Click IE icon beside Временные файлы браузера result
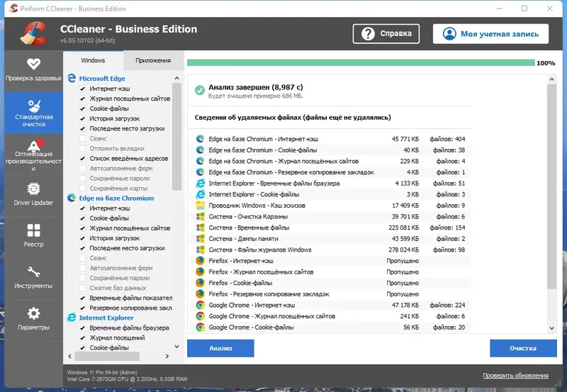 pyautogui.click(x=200, y=184)
